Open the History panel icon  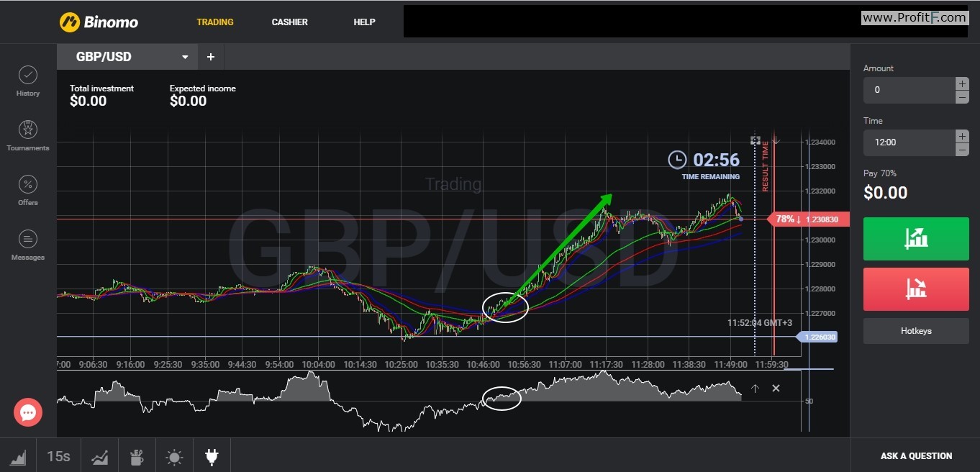click(28, 76)
